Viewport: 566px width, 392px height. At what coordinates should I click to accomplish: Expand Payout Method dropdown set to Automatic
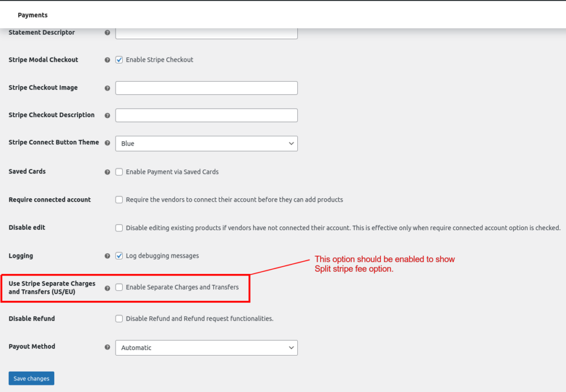click(207, 348)
